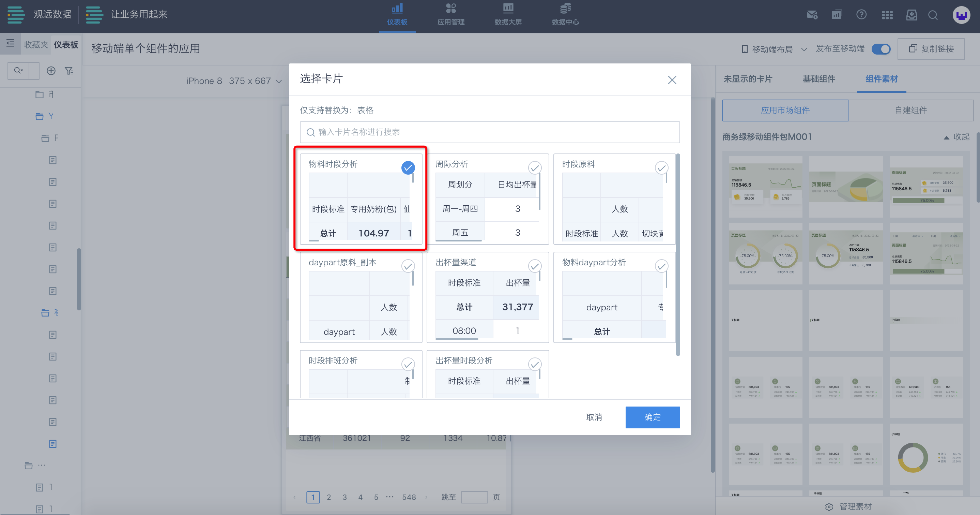Open 移动端布局 dropdown

tap(774, 49)
